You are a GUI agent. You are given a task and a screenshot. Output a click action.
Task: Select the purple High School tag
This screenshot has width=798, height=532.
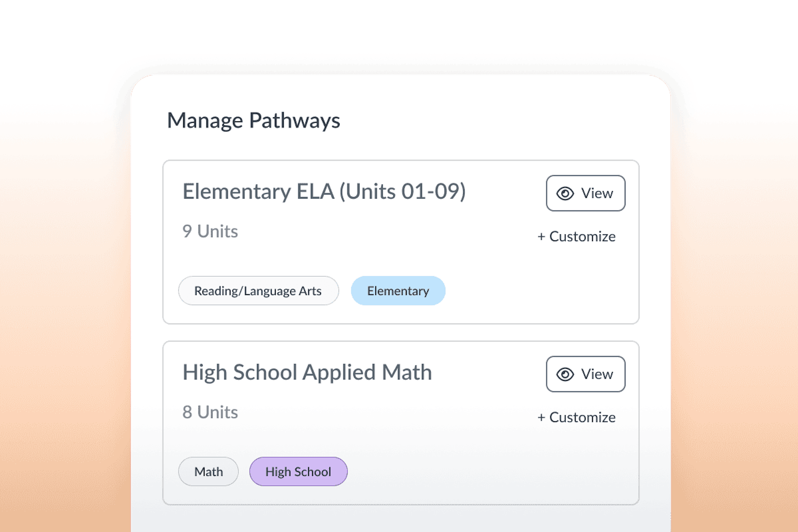(298, 471)
